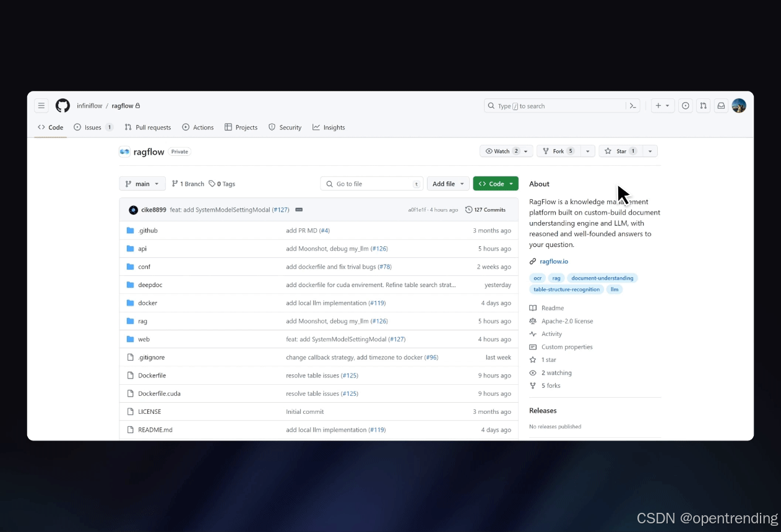This screenshot has height=532, width=781.
Task: Expand the Star lists dropdown arrow
Action: (650, 151)
